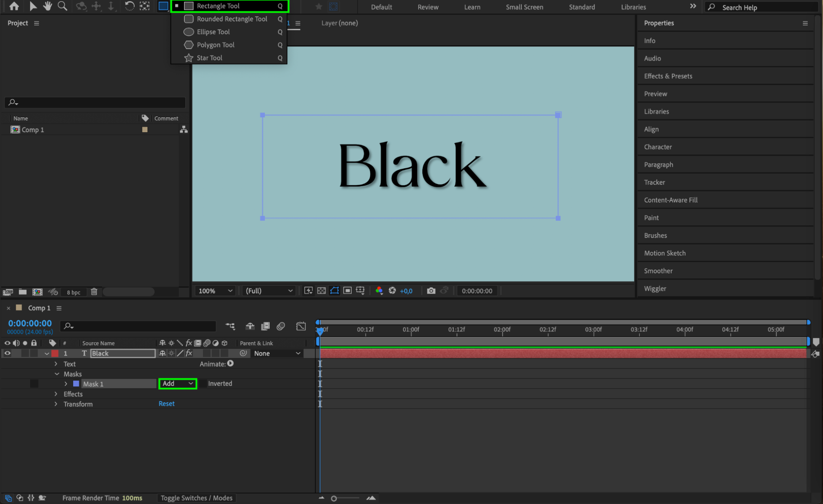Screen dimensions: 823x504
Task: Go to the Home screen icon
Action: tap(14, 6)
